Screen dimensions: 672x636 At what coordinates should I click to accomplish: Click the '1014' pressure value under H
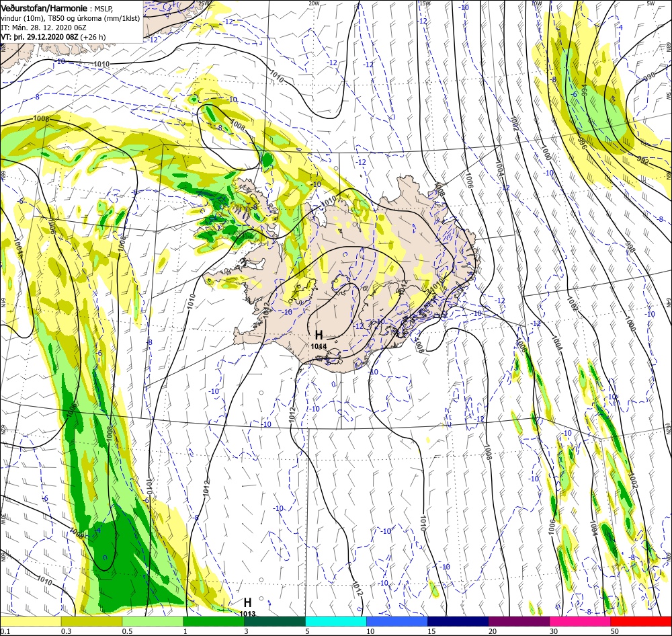(x=319, y=346)
